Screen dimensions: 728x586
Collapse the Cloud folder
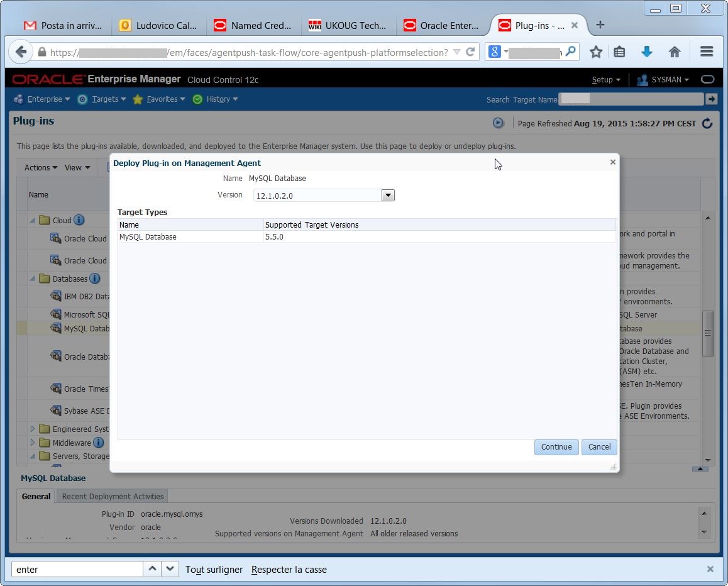coord(33,221)
